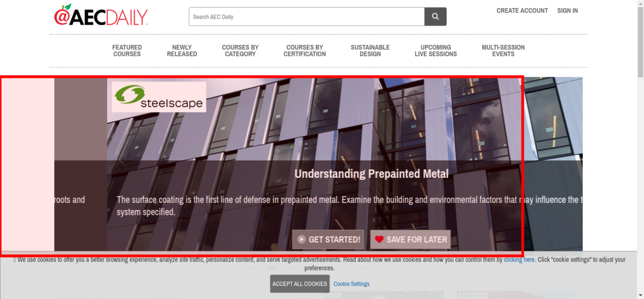The image size is (644, 299).
Task: Click the heart icon on Save for Later
Action: pyautogui.click(x=379, y=239)
